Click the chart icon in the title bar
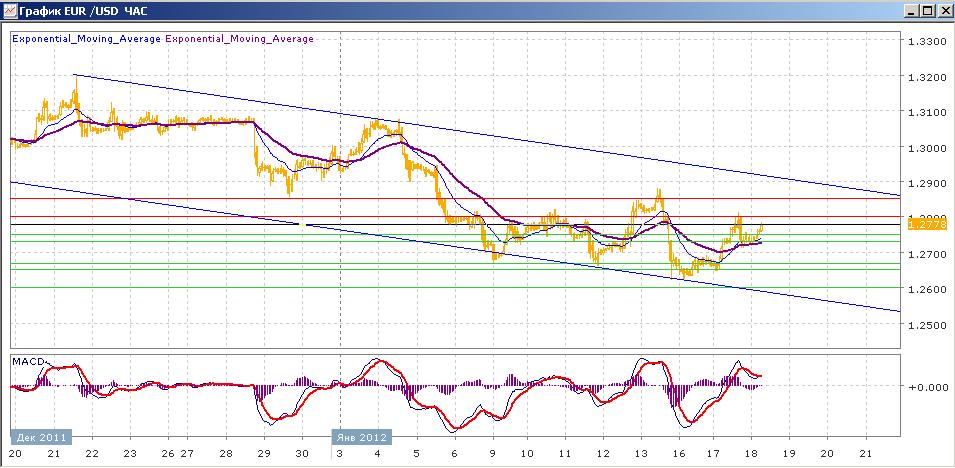The height and width of the screenshot is (468, 955). [x=9, y=11]
